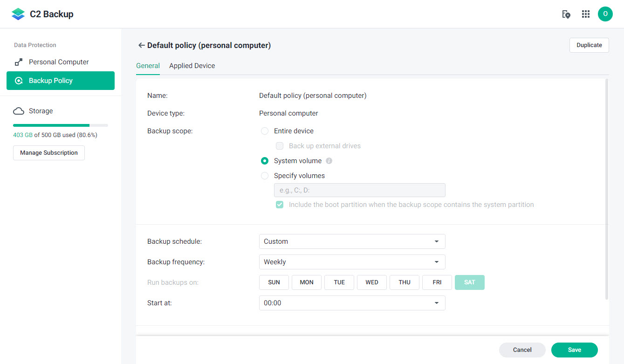Expand the Start at time dropdown
The height and width of the screenshot is (364, 624).
[x=352, y=303]
